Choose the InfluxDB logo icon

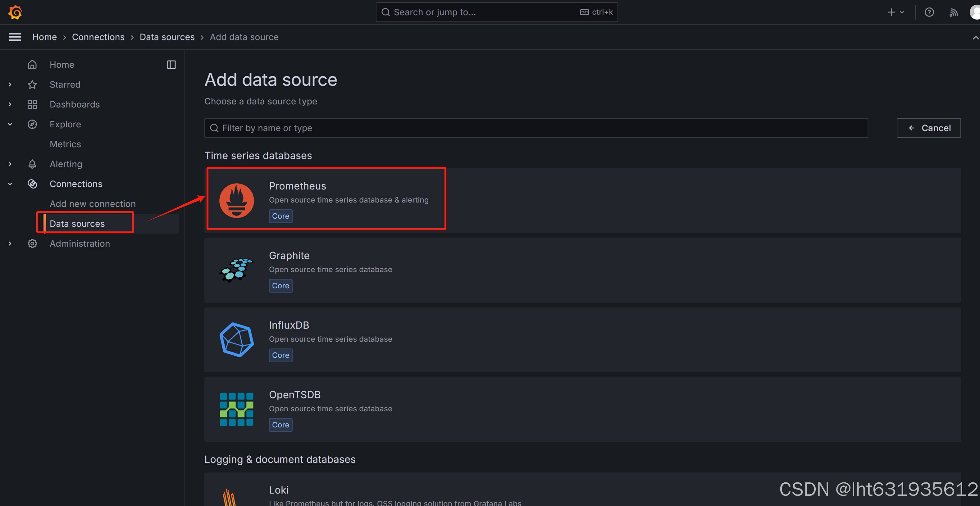point(236,340)
